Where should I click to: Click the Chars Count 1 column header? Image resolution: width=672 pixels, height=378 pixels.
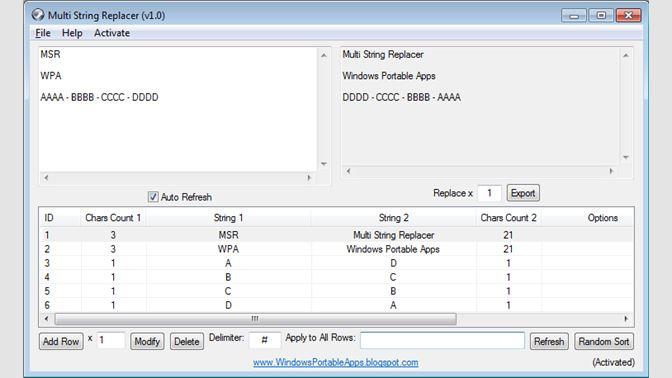pos(113,218)
